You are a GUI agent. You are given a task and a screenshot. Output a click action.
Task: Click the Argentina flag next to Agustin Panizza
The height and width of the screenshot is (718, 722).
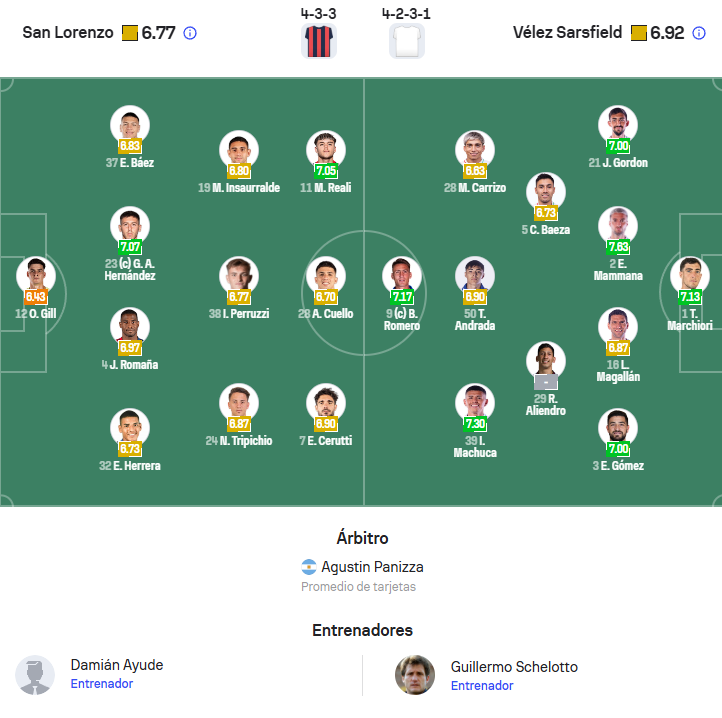(x=309, y=567)
